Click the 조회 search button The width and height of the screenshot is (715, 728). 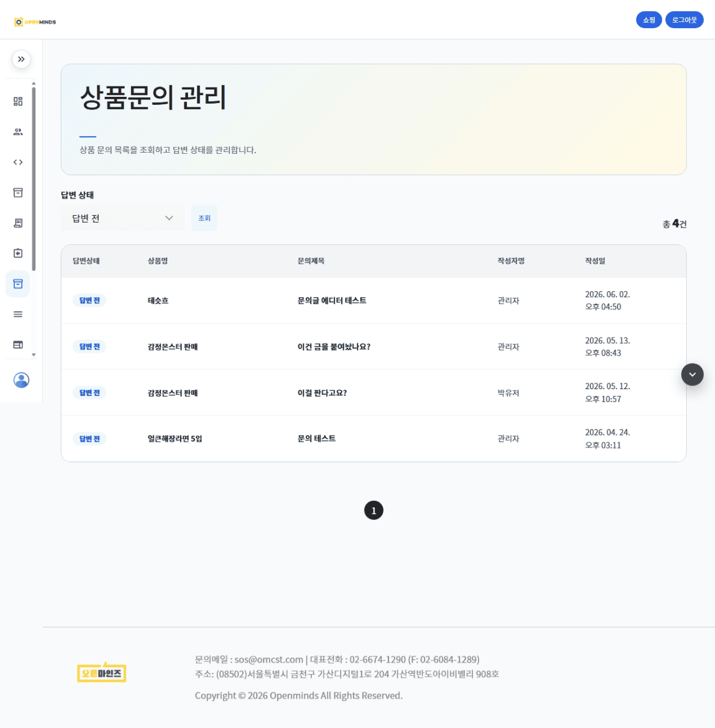(x=204, y=218)
